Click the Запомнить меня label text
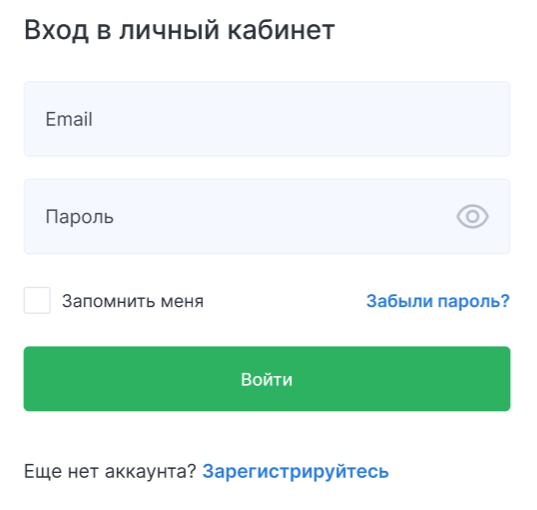The image size is (537, 510). (133, 301)
